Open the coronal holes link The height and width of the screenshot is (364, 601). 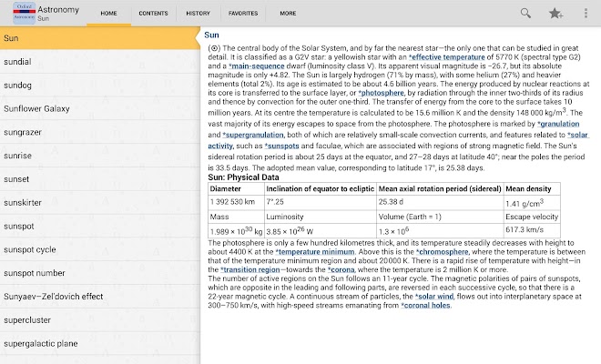click(x=425, y=306)
